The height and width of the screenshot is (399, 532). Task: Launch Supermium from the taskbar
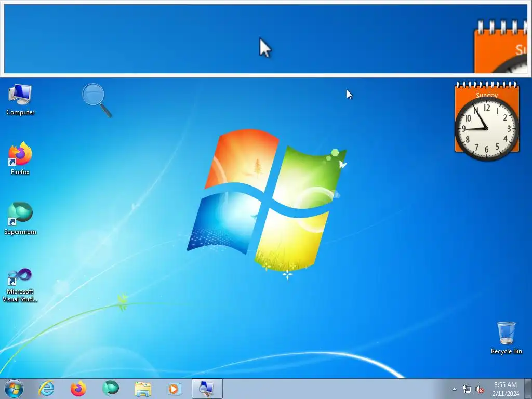coord(111,389)
